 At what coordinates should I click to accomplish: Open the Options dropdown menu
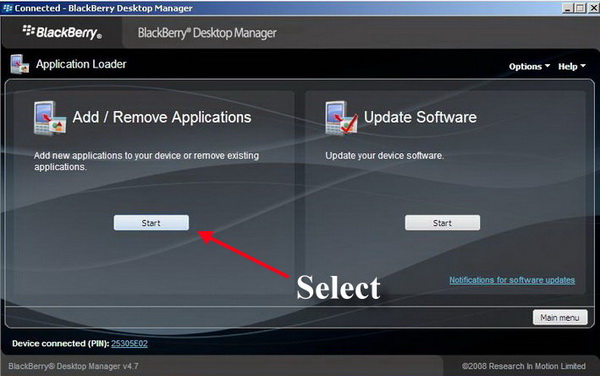point(529,67)
